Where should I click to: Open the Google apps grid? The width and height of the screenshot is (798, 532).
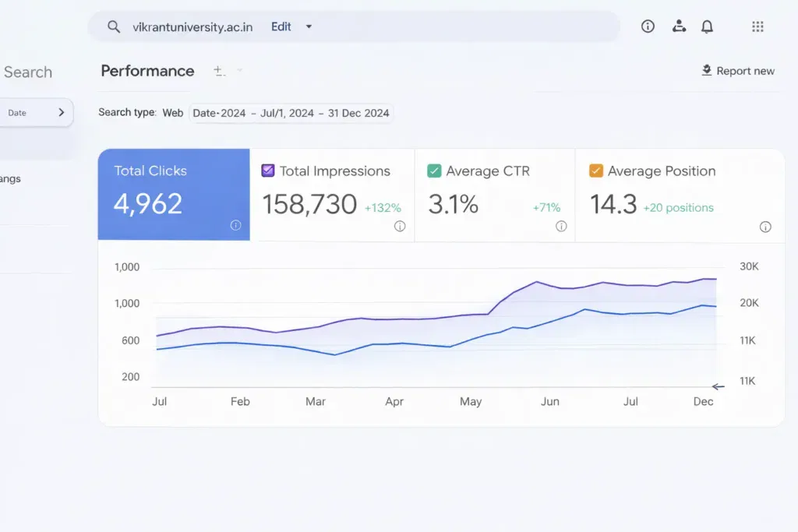pos(757,26)
